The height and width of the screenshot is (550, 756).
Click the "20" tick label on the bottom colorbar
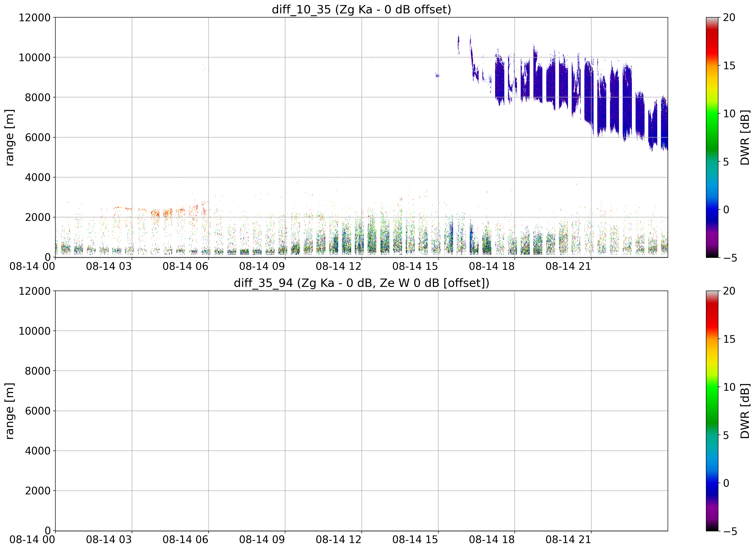tap(729, 291)
